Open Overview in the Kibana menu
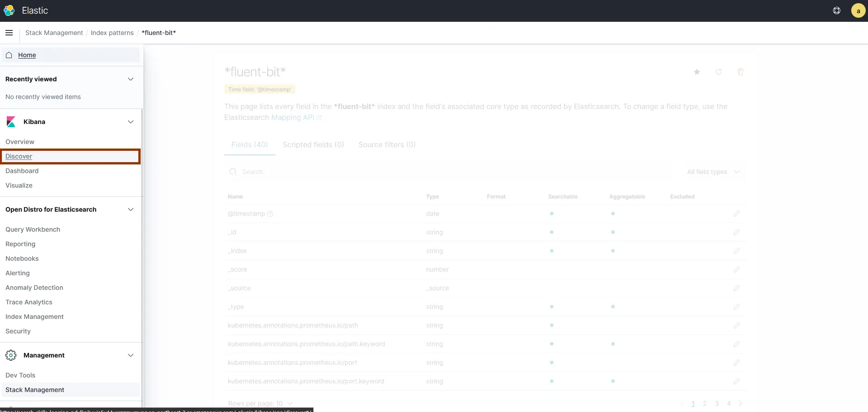Screen dimensions: 868x412 point(20,142)
